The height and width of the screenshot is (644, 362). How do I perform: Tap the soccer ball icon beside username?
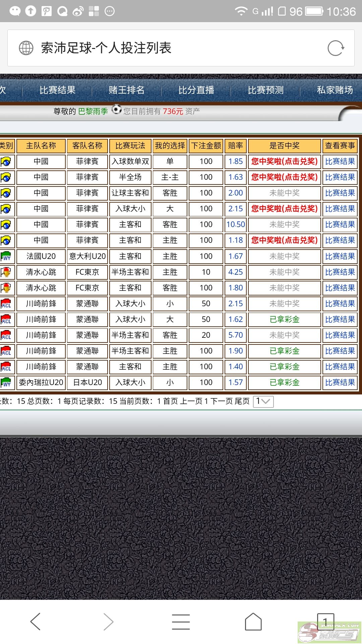[116, 110]
